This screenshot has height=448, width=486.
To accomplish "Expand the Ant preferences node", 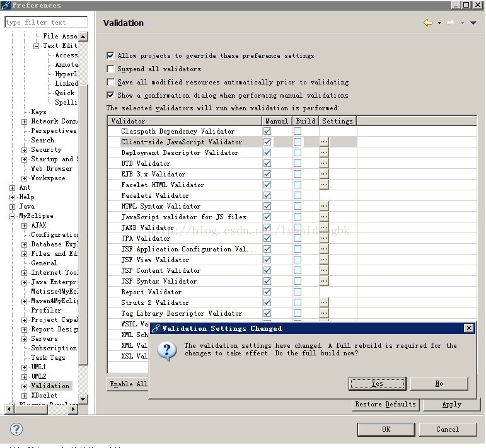I will pos(12,188).
